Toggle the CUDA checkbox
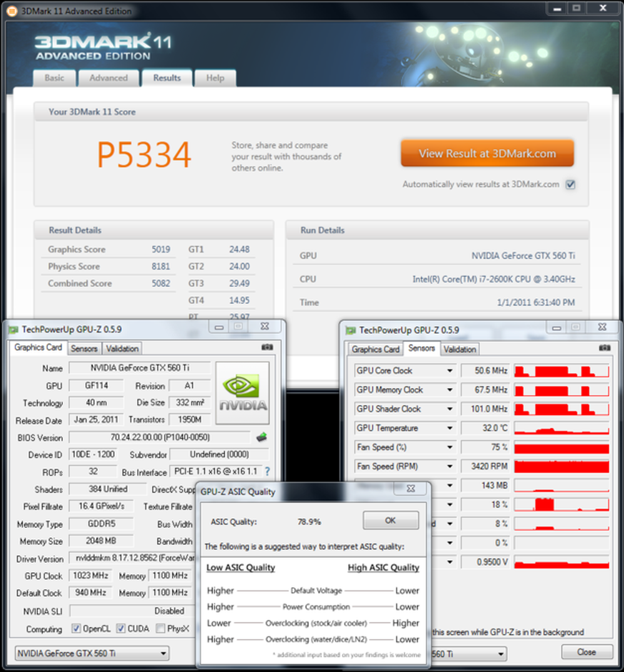Screen dimensions: 624x672 [x=121, y=628]
